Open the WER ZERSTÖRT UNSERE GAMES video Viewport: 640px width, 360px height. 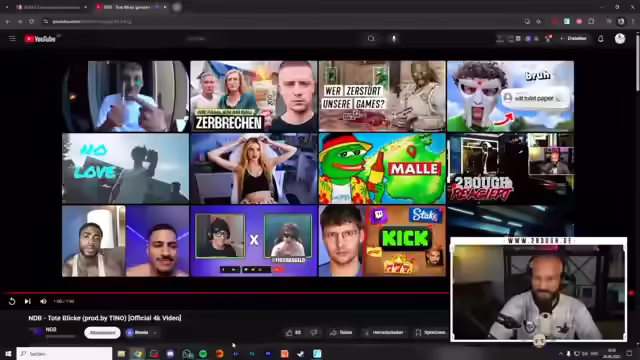[x=382, y=96]
